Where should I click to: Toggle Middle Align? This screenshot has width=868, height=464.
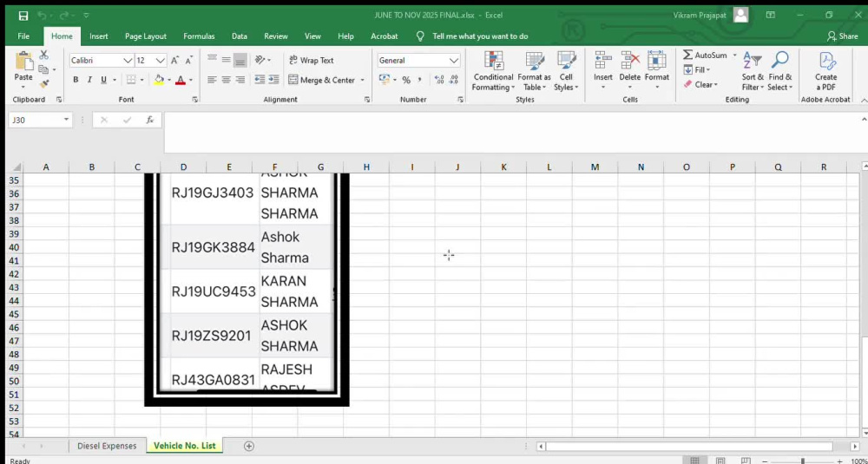[x=226, y=60]
